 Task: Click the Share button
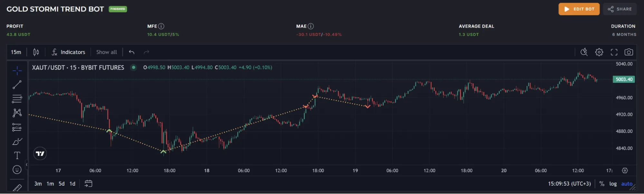point(620,9)
